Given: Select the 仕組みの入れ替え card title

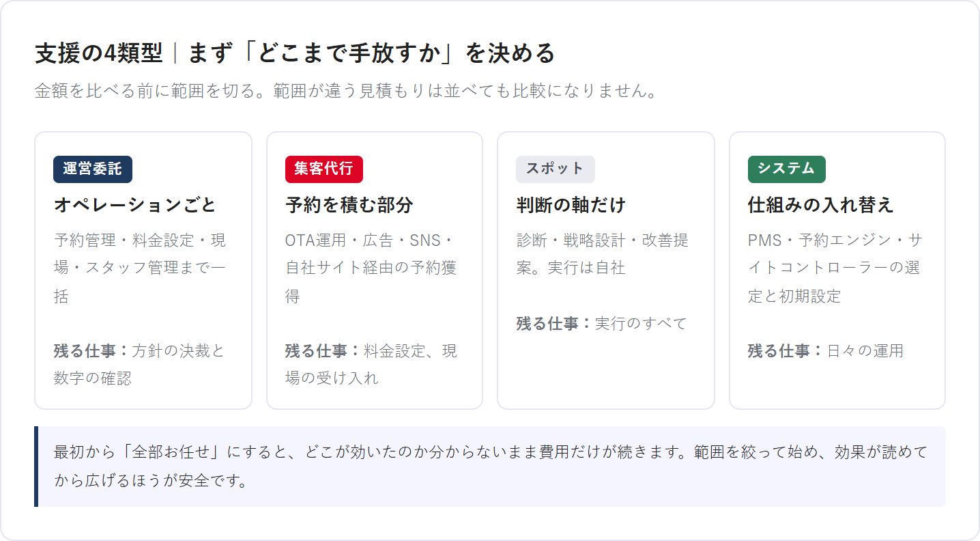Looking at the screenshot, I should tap(821, 205).
